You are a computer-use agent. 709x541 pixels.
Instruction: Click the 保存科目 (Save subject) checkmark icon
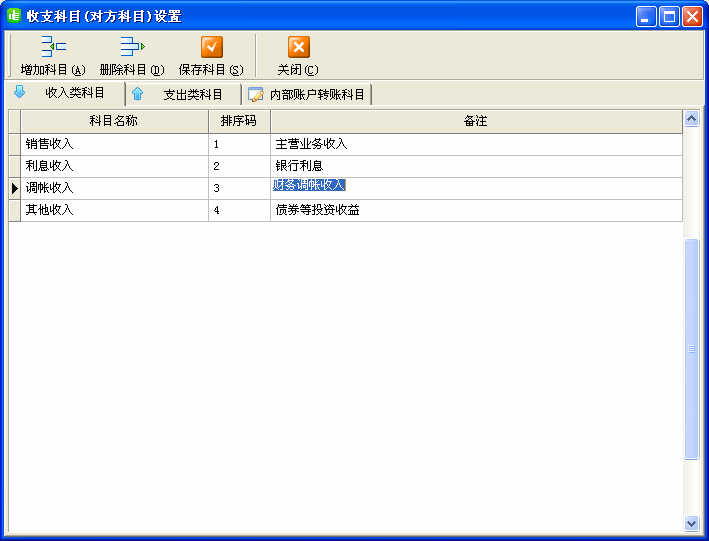(x=211, y=47)
